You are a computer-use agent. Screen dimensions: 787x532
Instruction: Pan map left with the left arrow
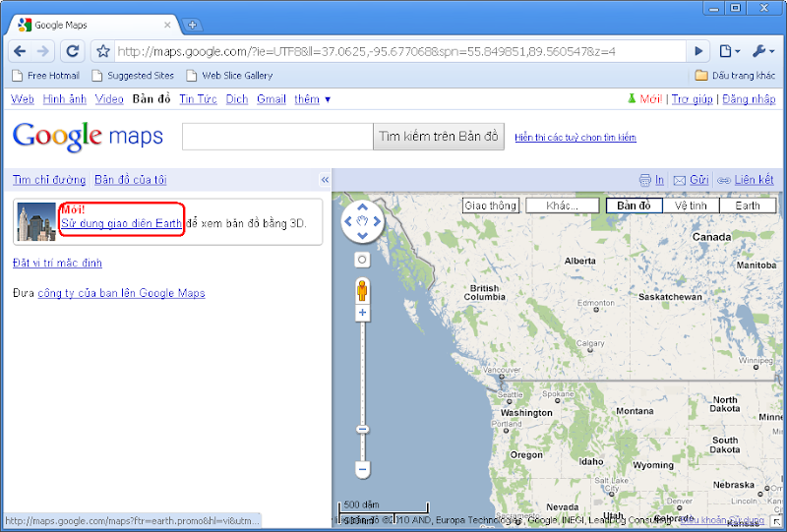click(x=348, y=221)
